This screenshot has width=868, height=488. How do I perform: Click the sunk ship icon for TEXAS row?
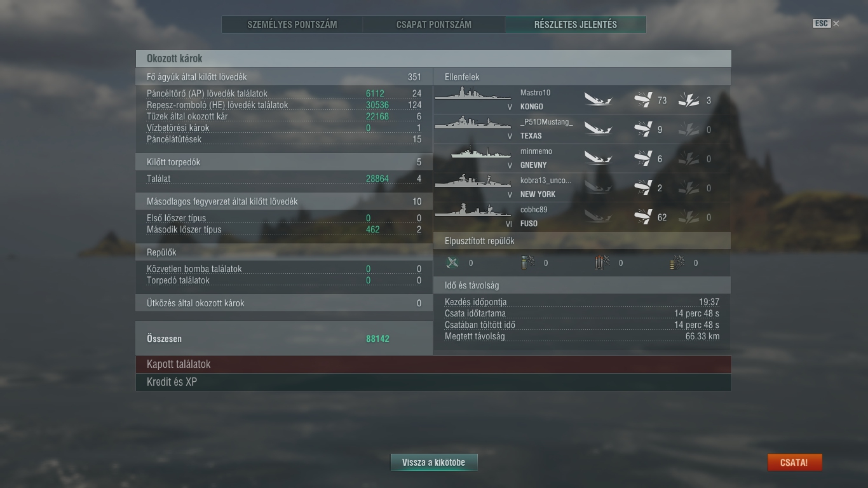click(x=598, y=130)
